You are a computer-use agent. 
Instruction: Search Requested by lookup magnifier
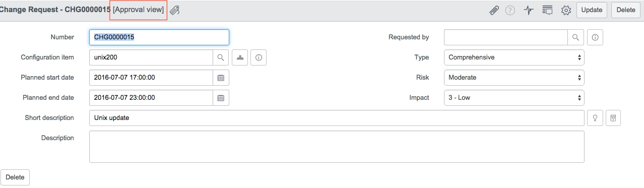pyautogui.click(x=575, y=37)
